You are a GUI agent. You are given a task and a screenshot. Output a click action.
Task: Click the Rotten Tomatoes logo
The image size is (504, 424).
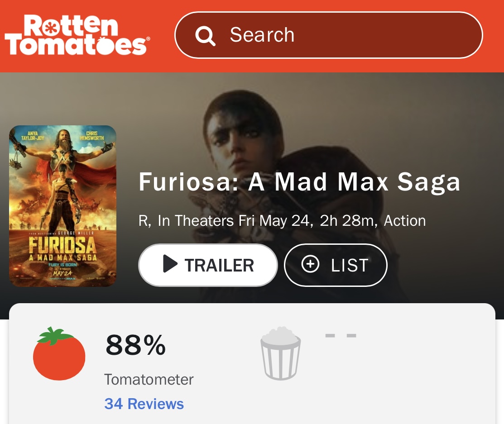76,35
